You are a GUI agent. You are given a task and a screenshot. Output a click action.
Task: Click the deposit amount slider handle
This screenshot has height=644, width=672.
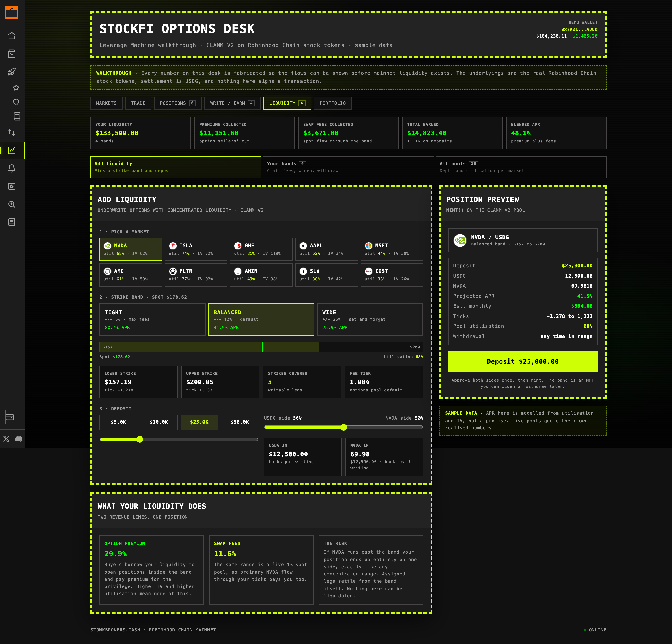pyautogui.click(x=140, y=439)
